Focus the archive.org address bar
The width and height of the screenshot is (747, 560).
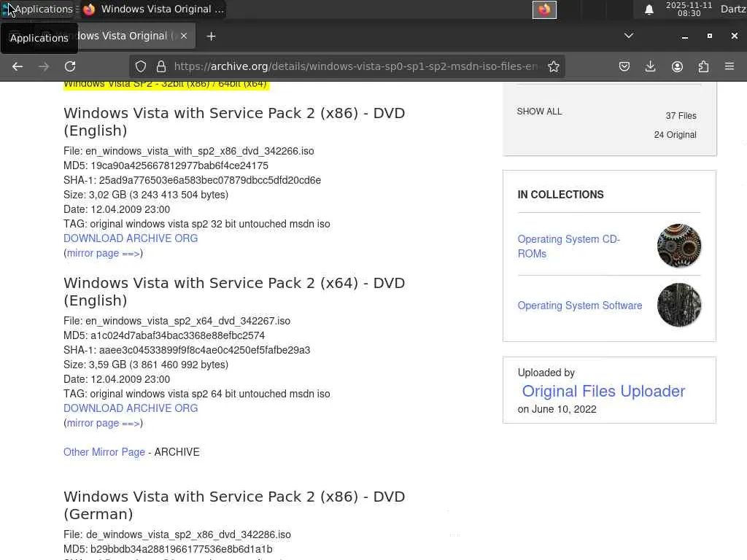(x=355, y=66)
